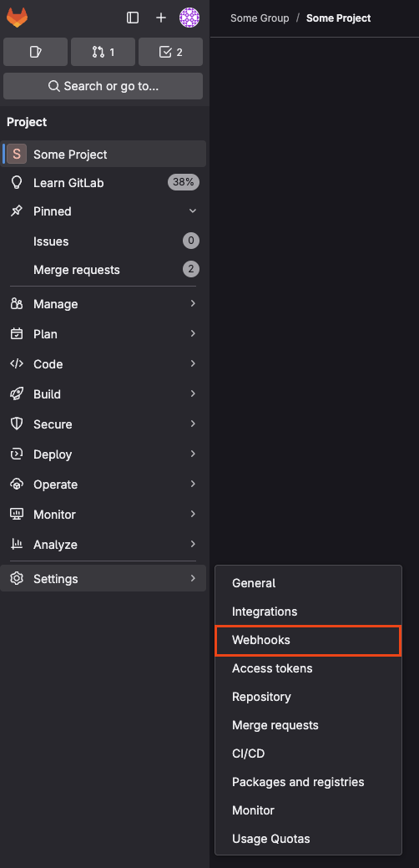Image resolution: width=419 pixels, height=868 pixels.
Task: Expand the Build menu section
Action: (x=104, y=394)
